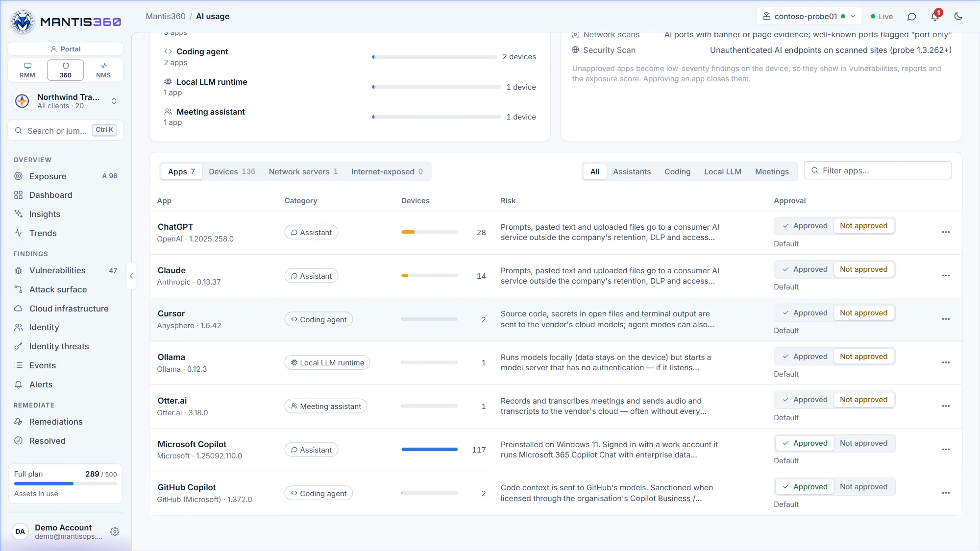Screen dimensions: 980x551
Task: Open the contoso-probe01 probe dropdown
Action: click(809, 17)
